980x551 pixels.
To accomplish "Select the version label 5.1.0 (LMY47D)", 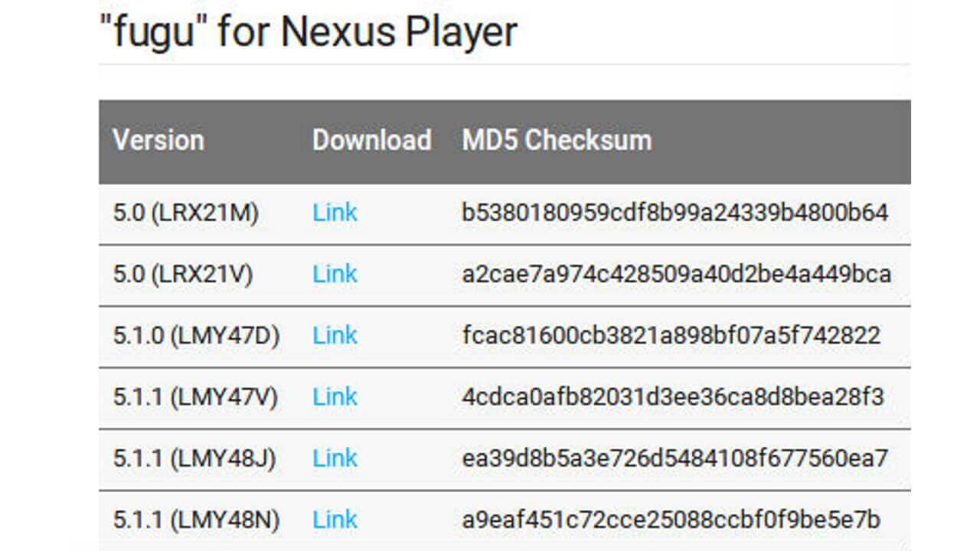I will 180,335.
